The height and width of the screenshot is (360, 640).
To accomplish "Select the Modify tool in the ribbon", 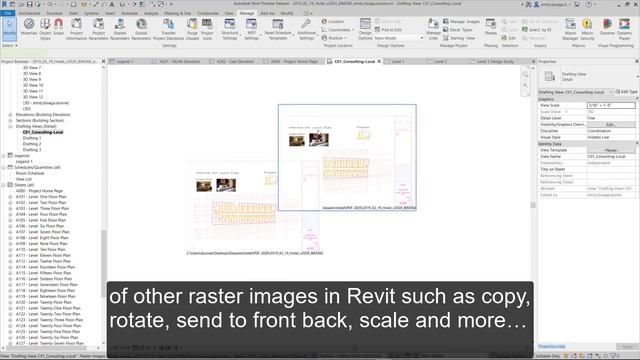I will (x=9, y=29).
